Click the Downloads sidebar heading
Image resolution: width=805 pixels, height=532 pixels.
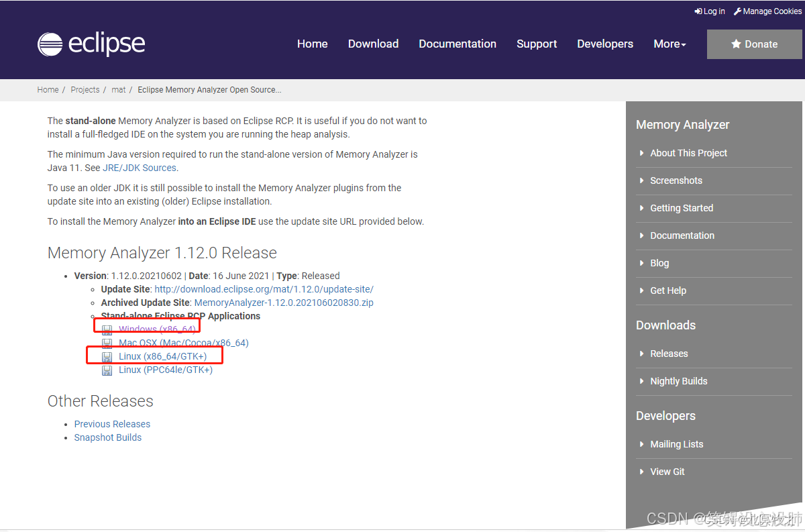(665, 325)
